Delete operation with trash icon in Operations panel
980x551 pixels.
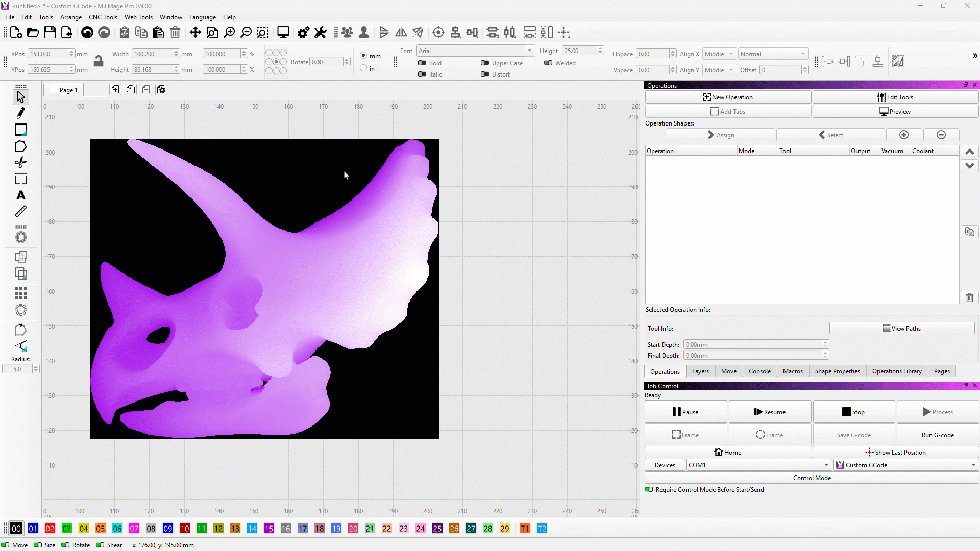pos(970,297)
